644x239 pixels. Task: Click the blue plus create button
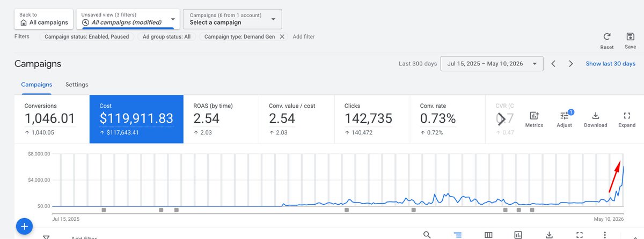point(24,227)
